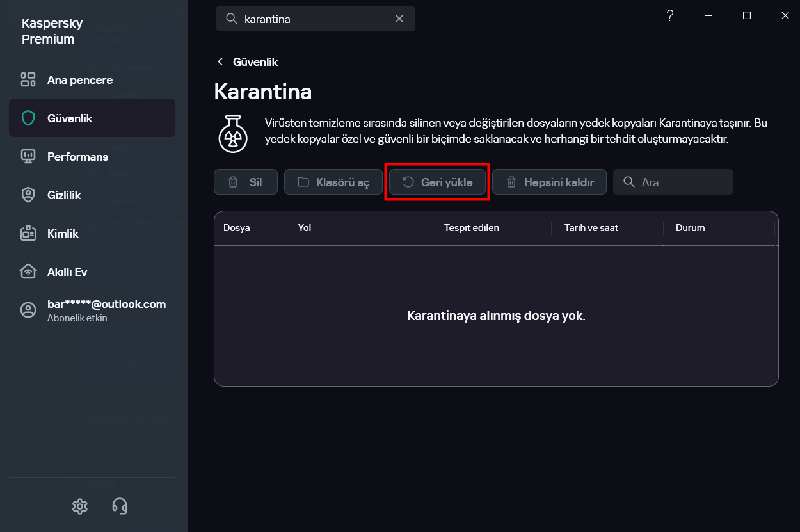The width and height of the screenshot is (800, 532).
Task: Sort by the Yol column header
Action: coord(305,228)
